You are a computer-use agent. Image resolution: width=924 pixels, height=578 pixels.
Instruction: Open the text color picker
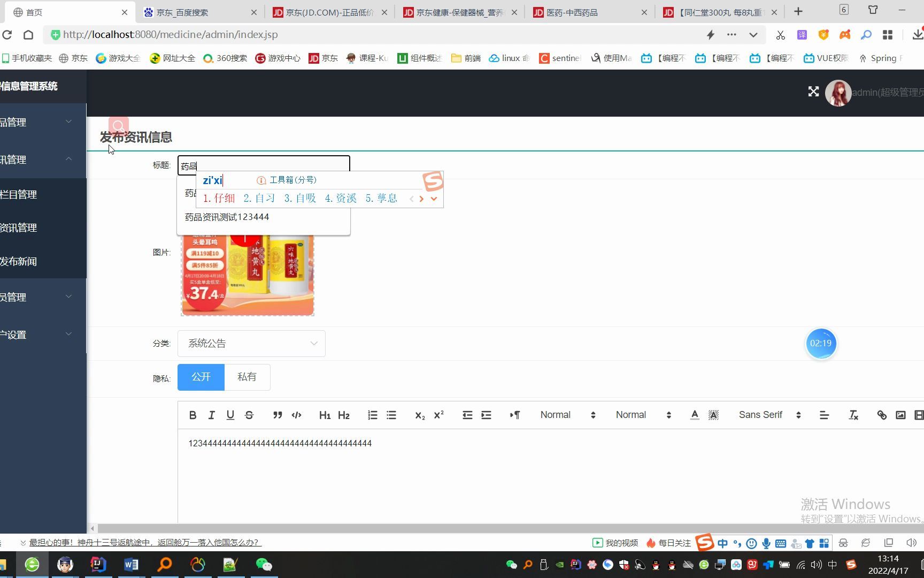point(694,415)
